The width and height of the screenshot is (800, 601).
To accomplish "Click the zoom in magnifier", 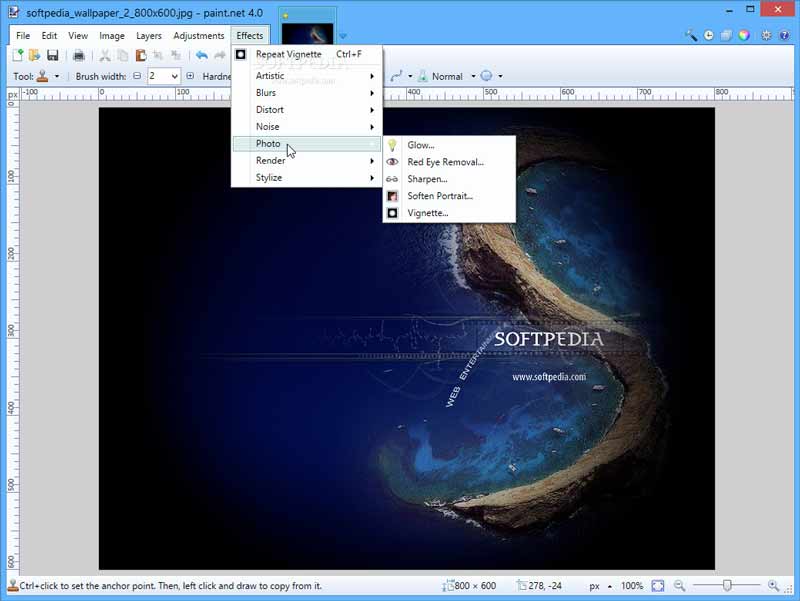I will click(x=773, y=586).
